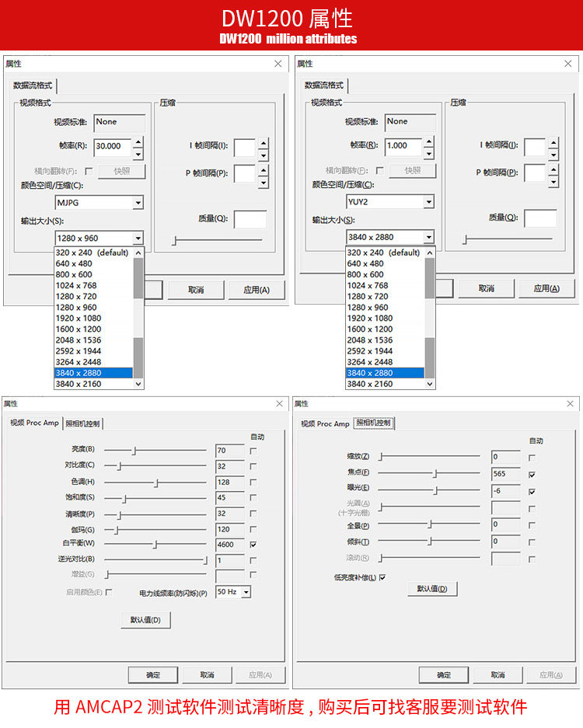Select 视频 Proc Amp tab in brightness dialog
This screenshot has height=728, width=583.
[x=34, y=423]
